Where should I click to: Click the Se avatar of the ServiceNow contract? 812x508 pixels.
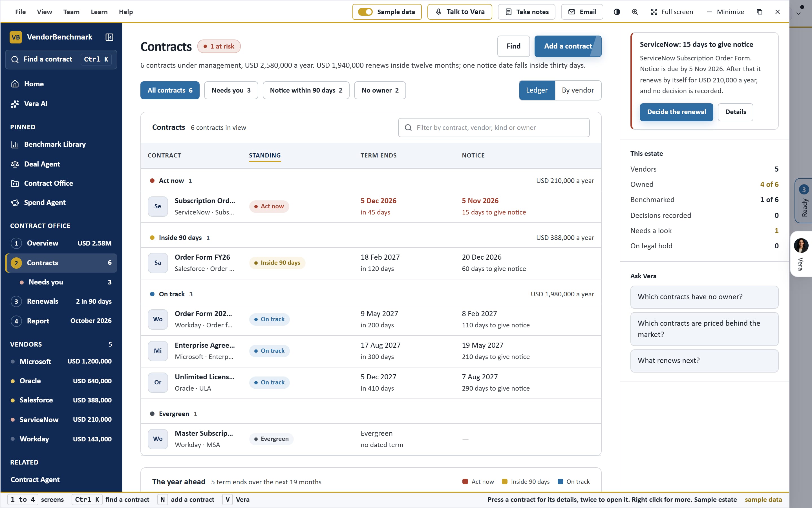[x=158, y=206]
